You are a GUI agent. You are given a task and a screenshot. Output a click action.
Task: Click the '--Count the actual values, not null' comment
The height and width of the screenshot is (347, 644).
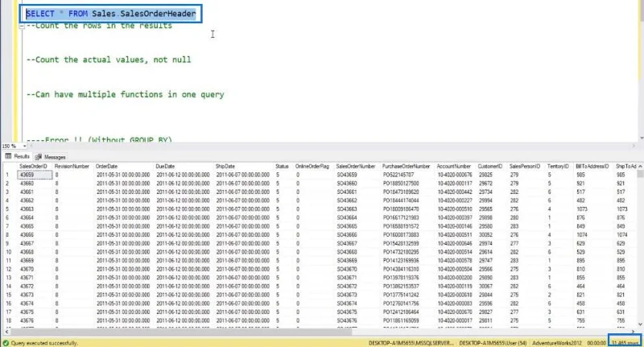(x=109, y=60)
